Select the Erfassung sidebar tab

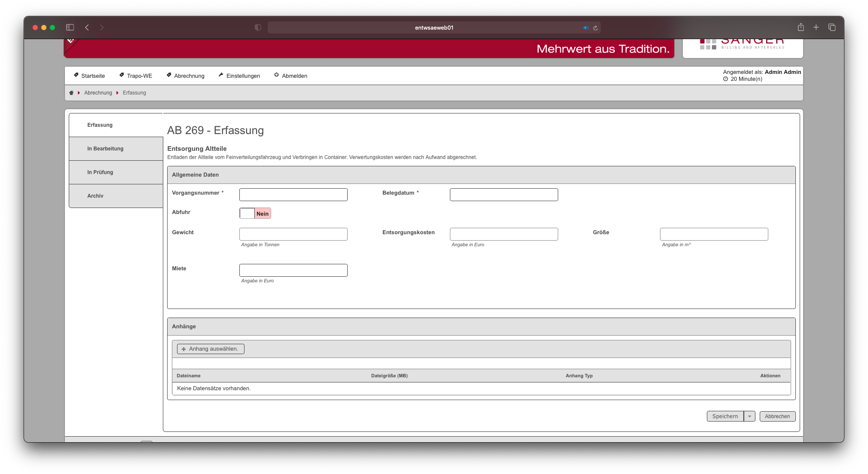click(116, 125)
